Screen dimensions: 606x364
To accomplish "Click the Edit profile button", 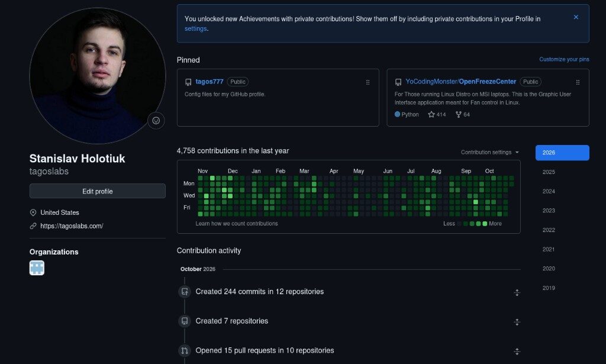I will [x=98, y=191].
